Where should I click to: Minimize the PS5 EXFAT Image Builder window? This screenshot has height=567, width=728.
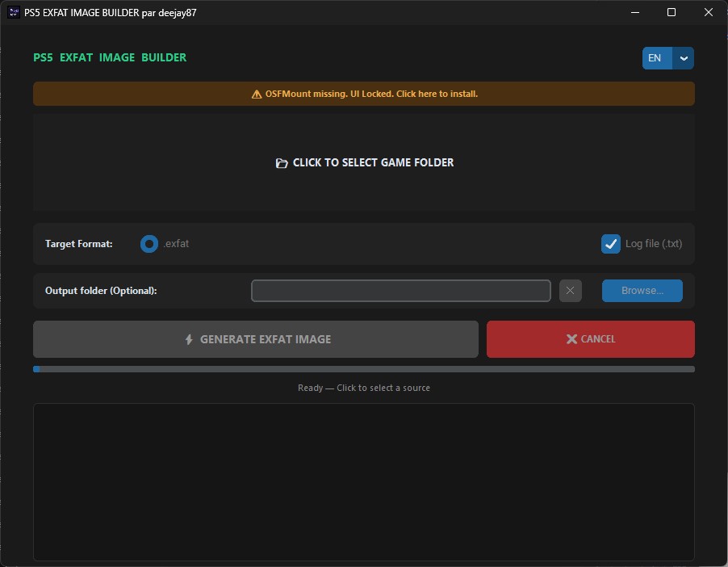pos(635,13)
